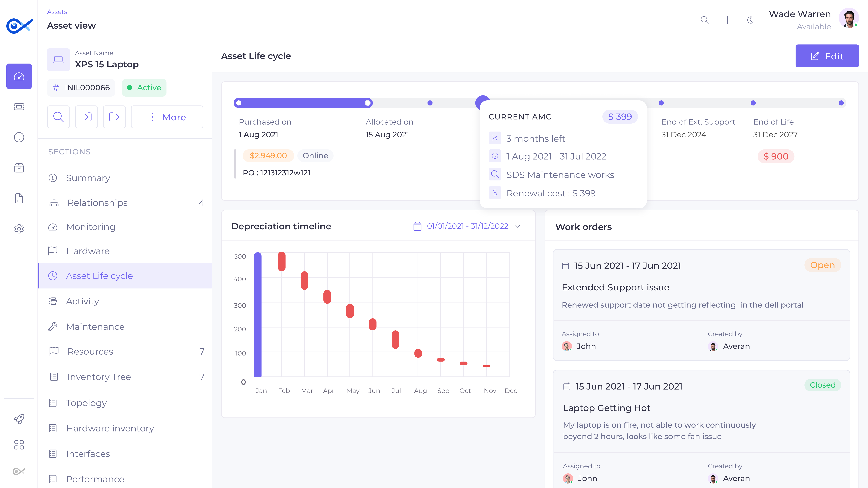The image size is (868, 488).
Task: Go to the Maintenance section
Action: tap(95, 327)
